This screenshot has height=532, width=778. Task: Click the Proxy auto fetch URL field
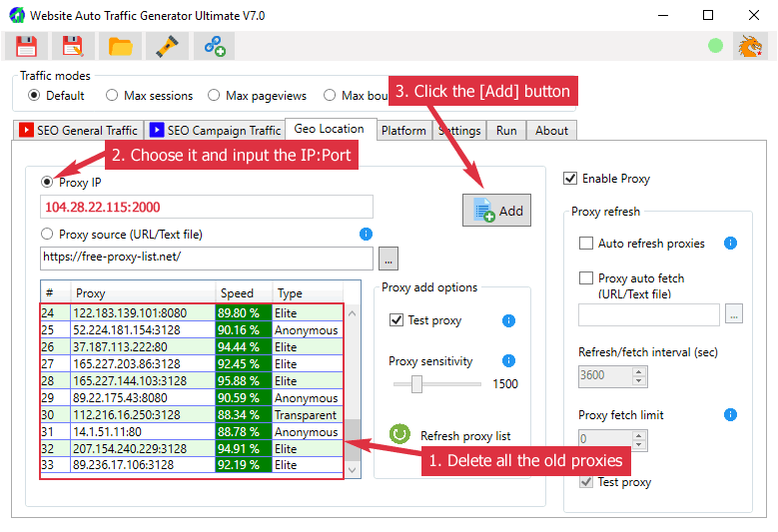[649, 314]
